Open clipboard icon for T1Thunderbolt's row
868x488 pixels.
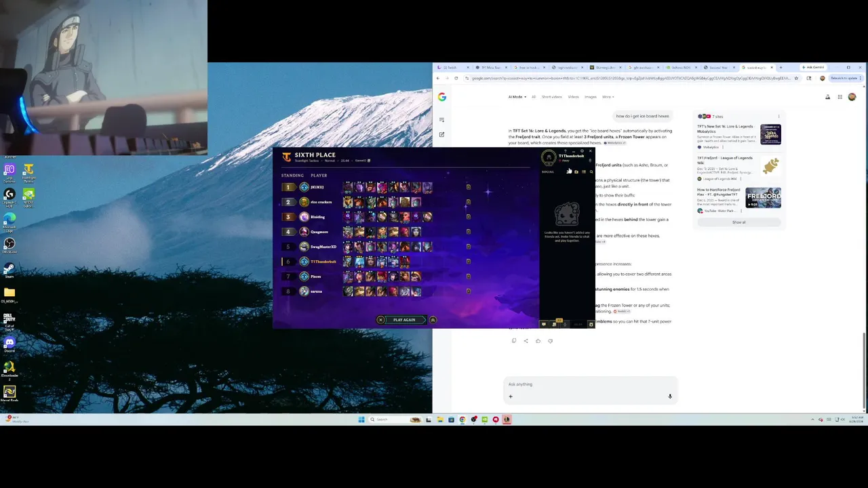point(468,262)
